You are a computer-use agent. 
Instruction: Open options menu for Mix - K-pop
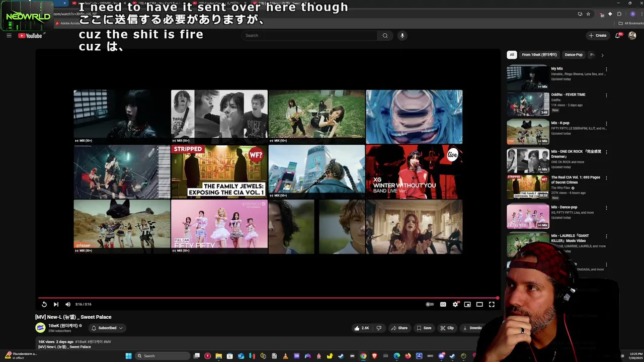(606, 124)
